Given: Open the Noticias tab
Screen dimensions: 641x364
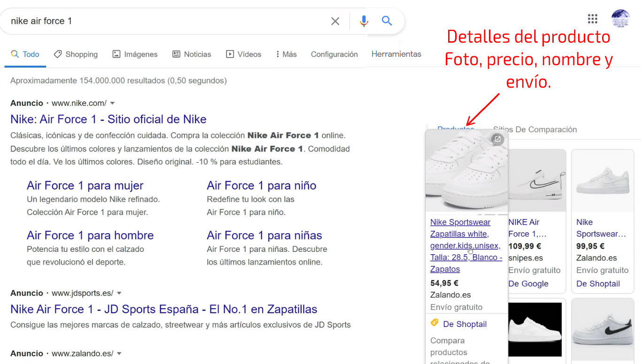Looking at the screenshot, I should tap(192, 54).
